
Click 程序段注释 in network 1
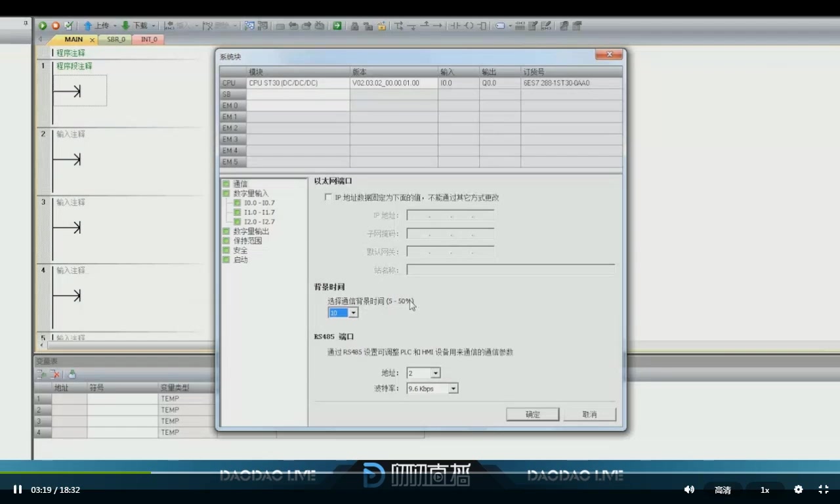click(74, 66)
